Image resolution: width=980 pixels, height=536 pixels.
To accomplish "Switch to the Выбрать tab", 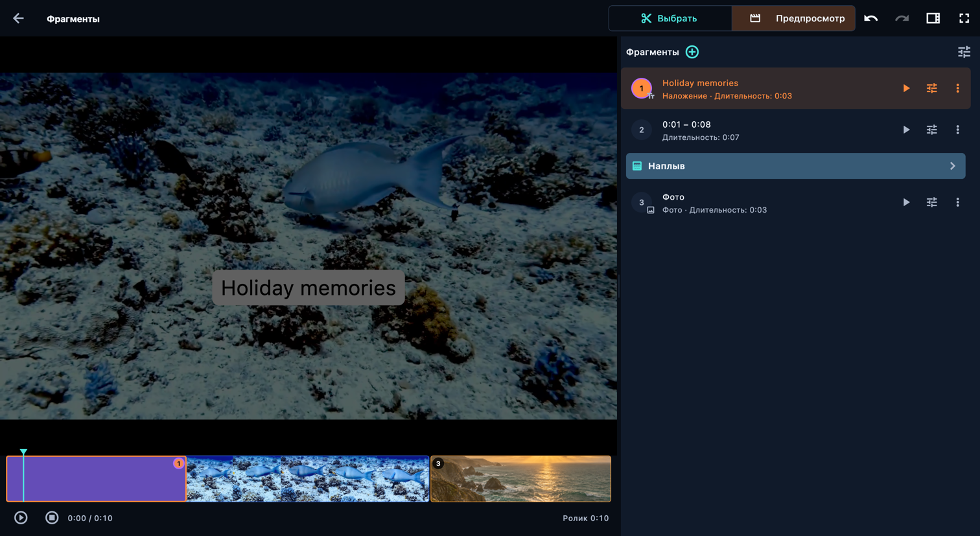I will tap(670, 18).
